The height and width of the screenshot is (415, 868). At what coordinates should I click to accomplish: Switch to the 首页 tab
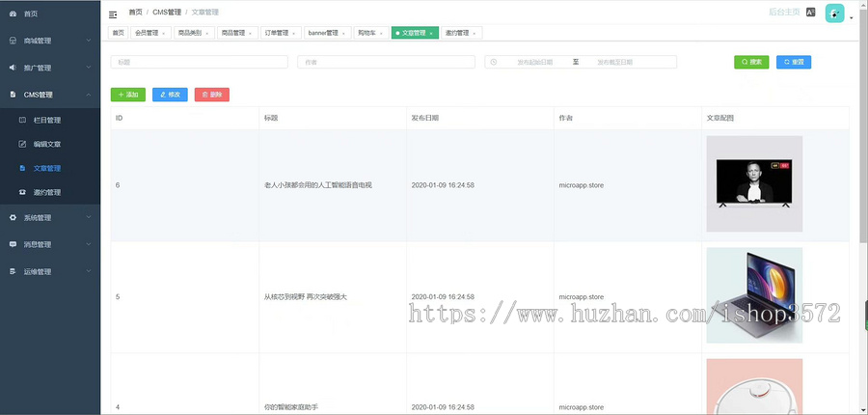click(118, 33)
